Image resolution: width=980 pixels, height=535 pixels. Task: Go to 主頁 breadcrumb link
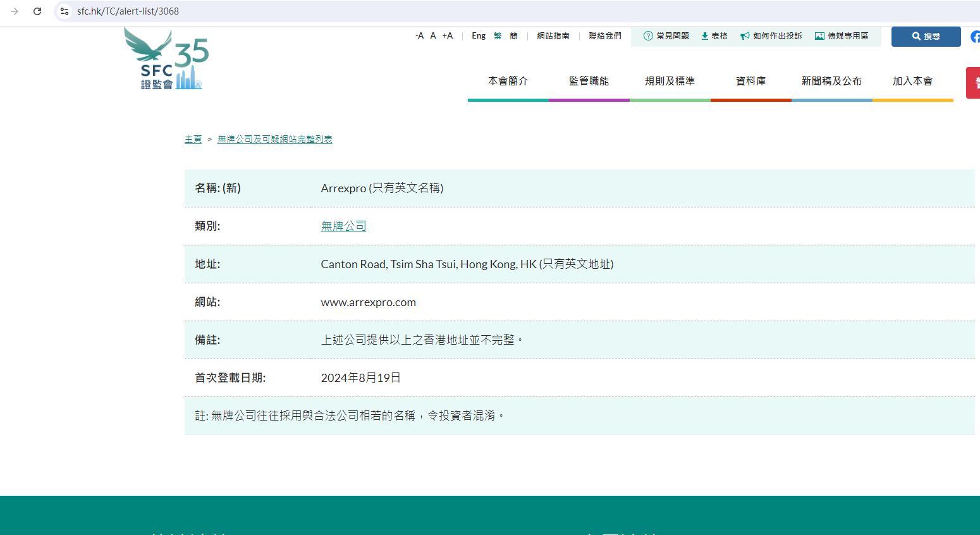[193, 139]
